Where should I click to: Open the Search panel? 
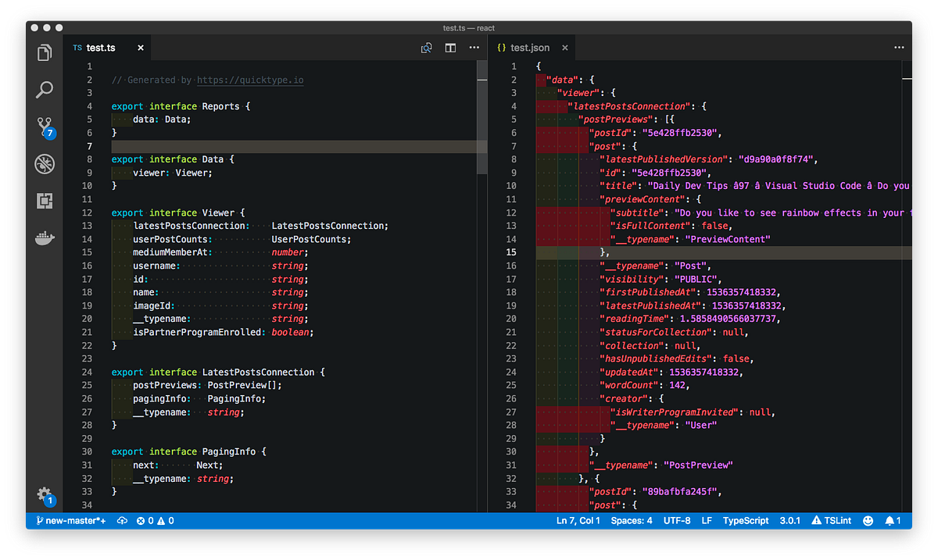(44, 89)
